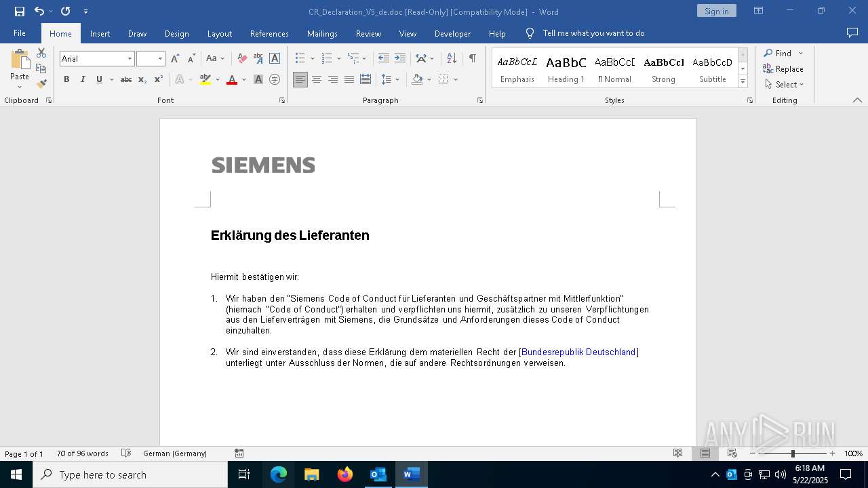Click the Sort A-Z icon
The width and height of the screenshot is (868, 488).
coord(452,59)
